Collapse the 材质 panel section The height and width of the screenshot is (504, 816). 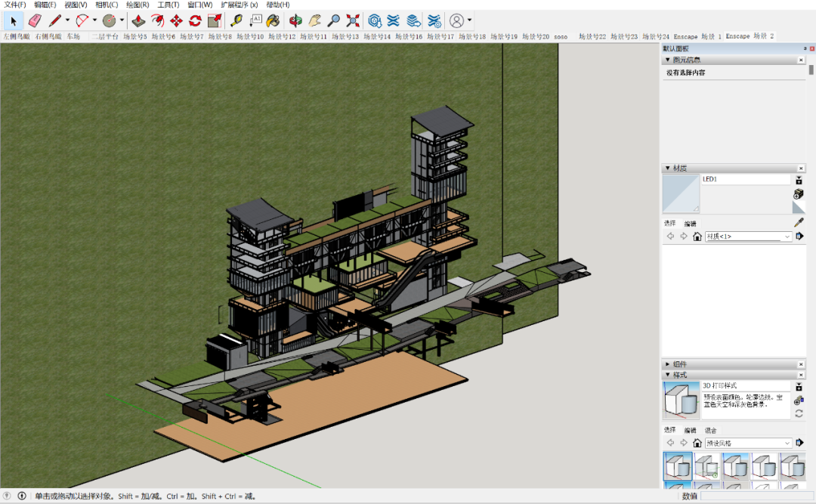click(668, 169)
